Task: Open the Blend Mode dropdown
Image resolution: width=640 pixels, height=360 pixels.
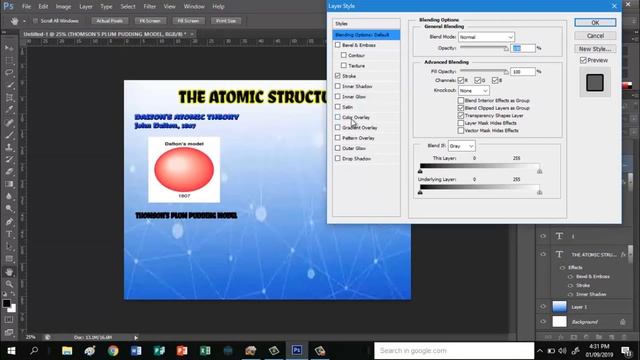Action: tap(486, 37)
